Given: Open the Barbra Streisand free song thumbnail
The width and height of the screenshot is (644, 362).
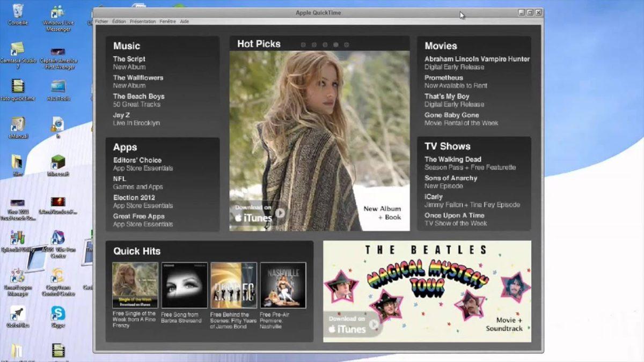Looking at the screenshot, I should (184, 285).
